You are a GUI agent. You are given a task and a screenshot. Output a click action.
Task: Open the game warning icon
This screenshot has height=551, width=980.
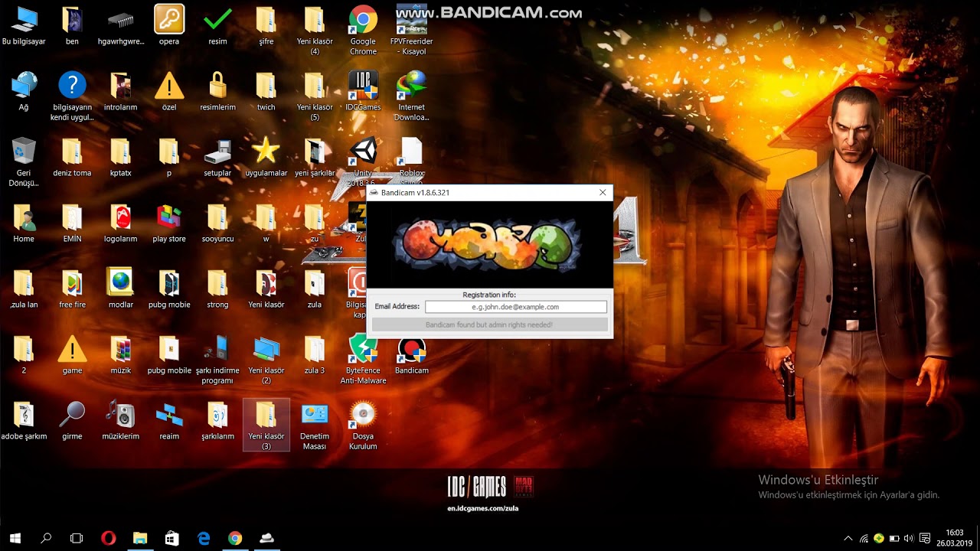[x=72, y=349]
